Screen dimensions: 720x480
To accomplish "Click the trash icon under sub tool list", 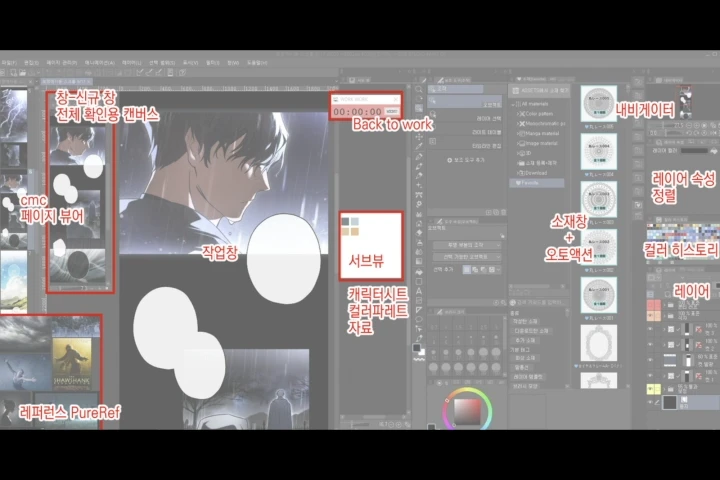I will pyautogui.click(x=504, y=212).
